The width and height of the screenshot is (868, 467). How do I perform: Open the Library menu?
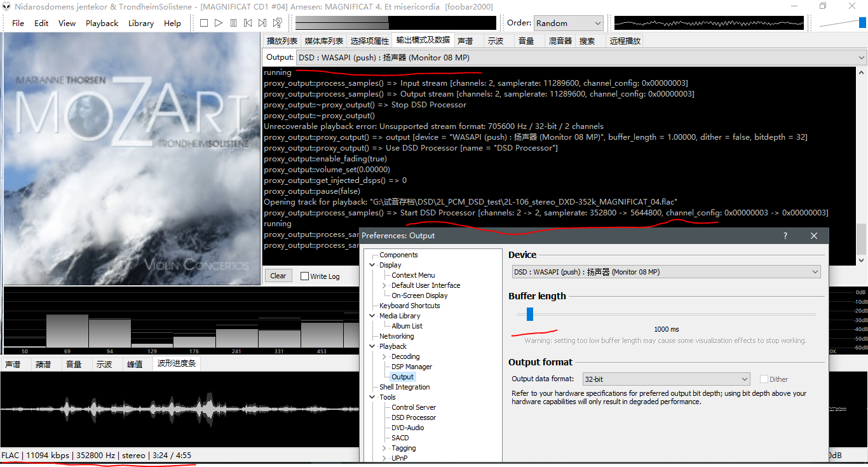pyautogui.click(x=140, y=23)
